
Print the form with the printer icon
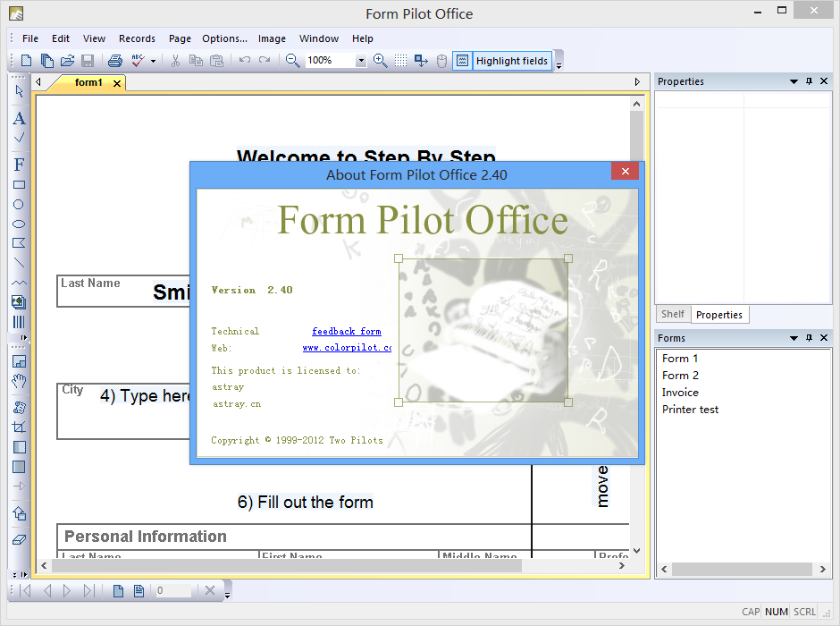coord(114,61)
